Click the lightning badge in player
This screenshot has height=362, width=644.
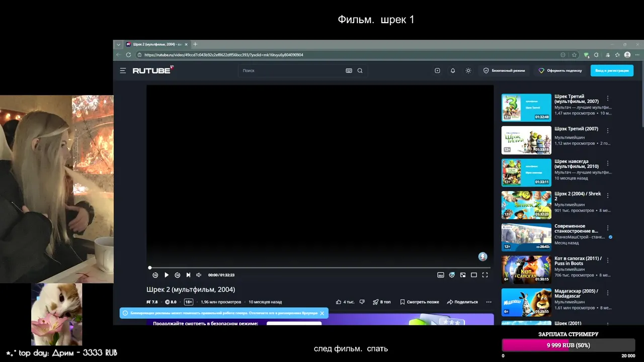[482, 257]
